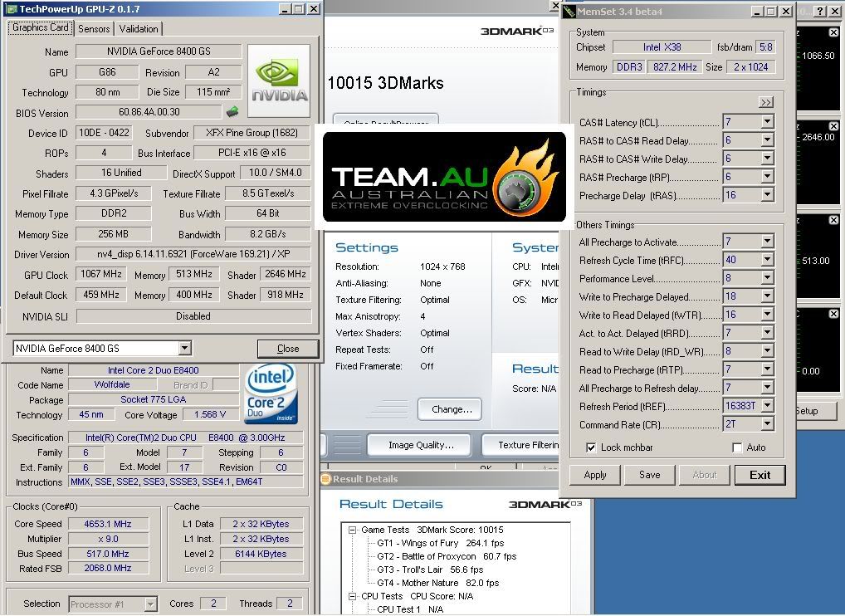Expand MemSet timings with the >> button
This screenshot has height=616, width=845.
(766, 102)
